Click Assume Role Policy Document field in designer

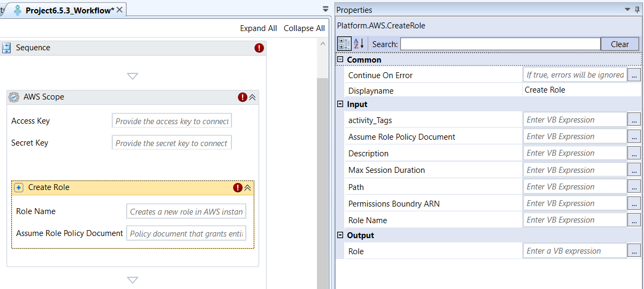click(x=186, y=233)
